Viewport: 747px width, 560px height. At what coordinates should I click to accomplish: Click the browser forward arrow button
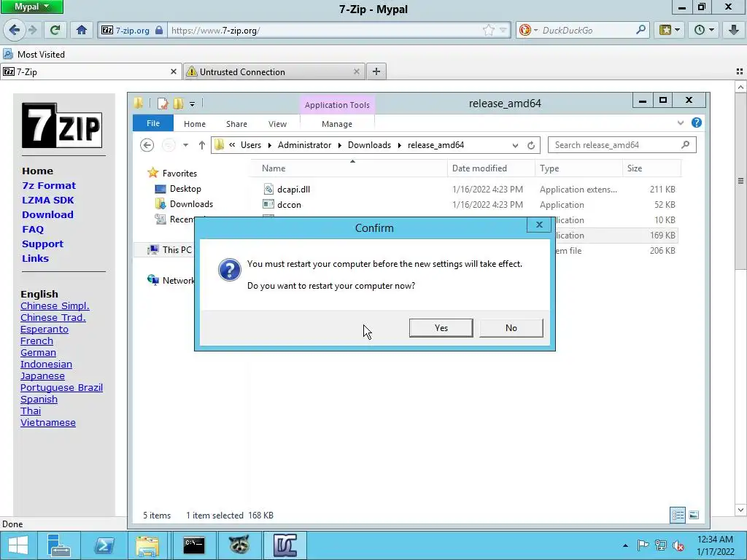33,30
